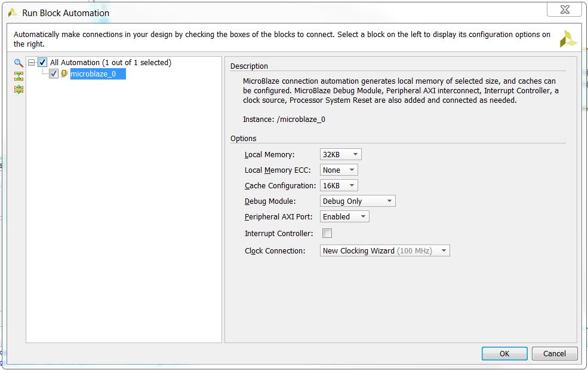The height and width of the screenshot is (370, 588).
Task: Uncheck the microblaze_0 checkbox
Action: [54, 74]
